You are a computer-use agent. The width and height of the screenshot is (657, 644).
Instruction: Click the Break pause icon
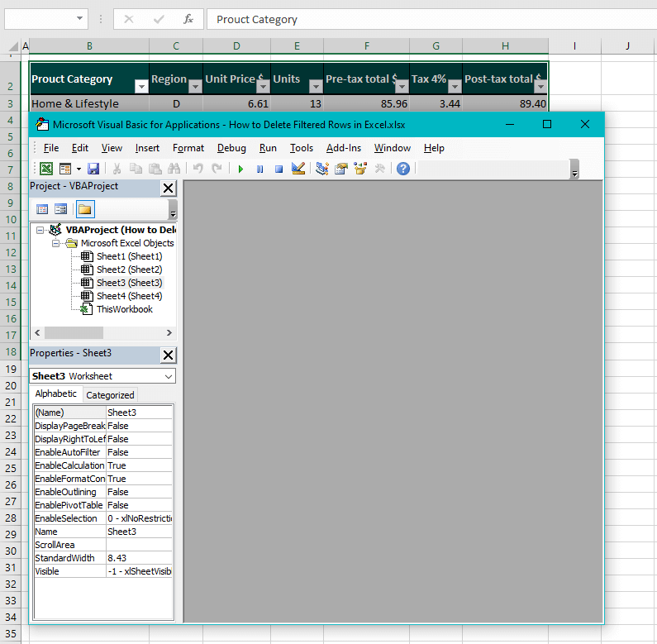coord(259,169)
